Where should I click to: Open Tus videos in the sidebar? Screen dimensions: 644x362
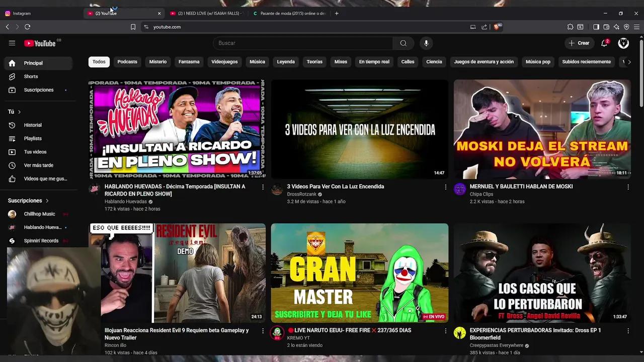[x=38, y=152]
